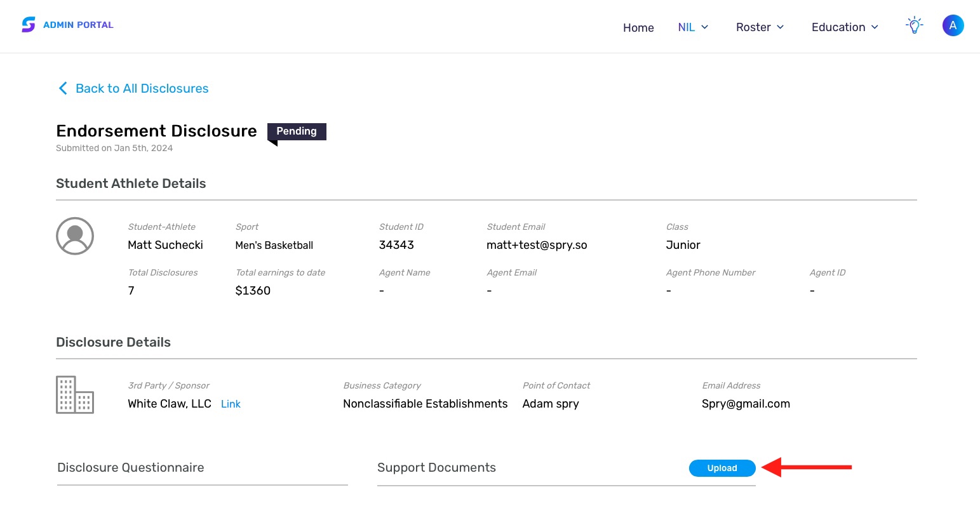Viewport: 980px width, 506px height.
Task: Click point of contact Adam spry
Action: coord(551,404)
